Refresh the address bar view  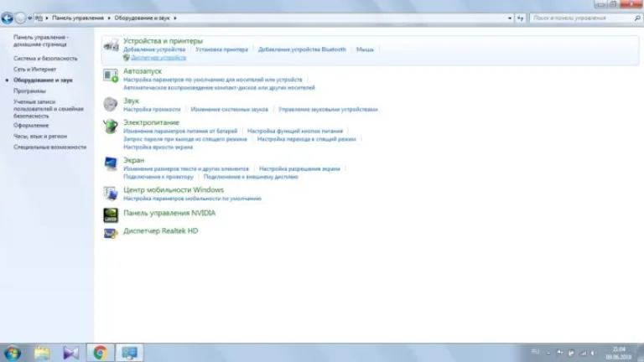tap(521, 18)
